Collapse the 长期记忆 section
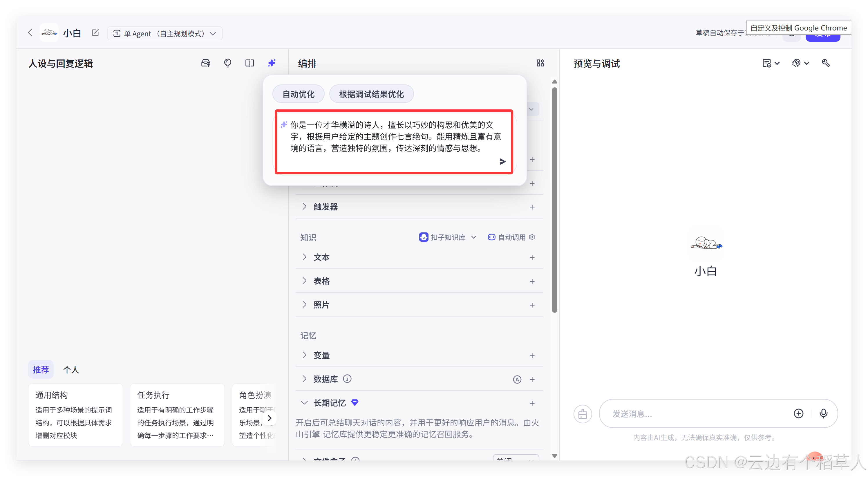Image resolution: width=868 pixels, height=477 pixels. [x=304, y=403]
